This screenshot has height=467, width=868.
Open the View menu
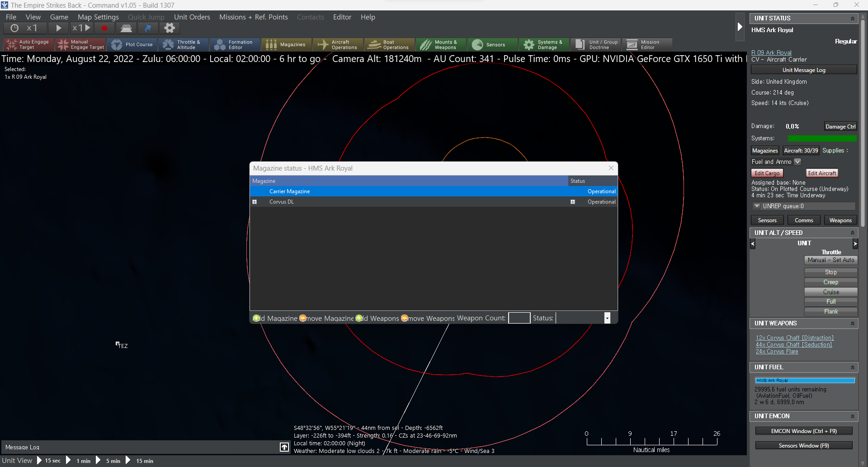[x=33, y=17]
